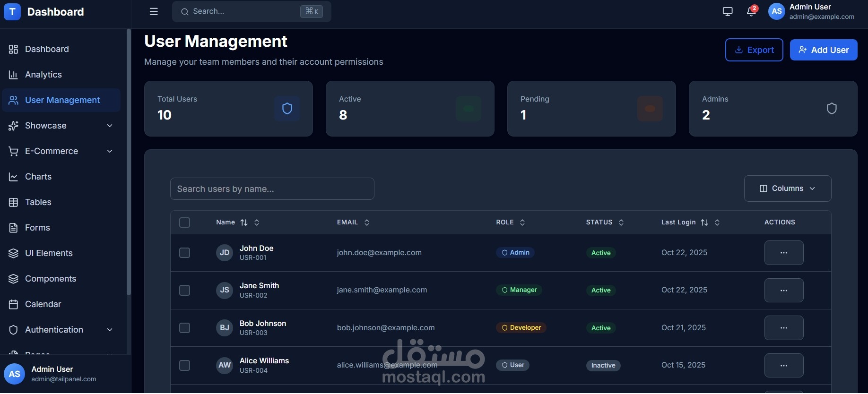Select User Management in the sidebar
Image resolution: width=868 pixels, height=394 pixels.
(61, 100)
